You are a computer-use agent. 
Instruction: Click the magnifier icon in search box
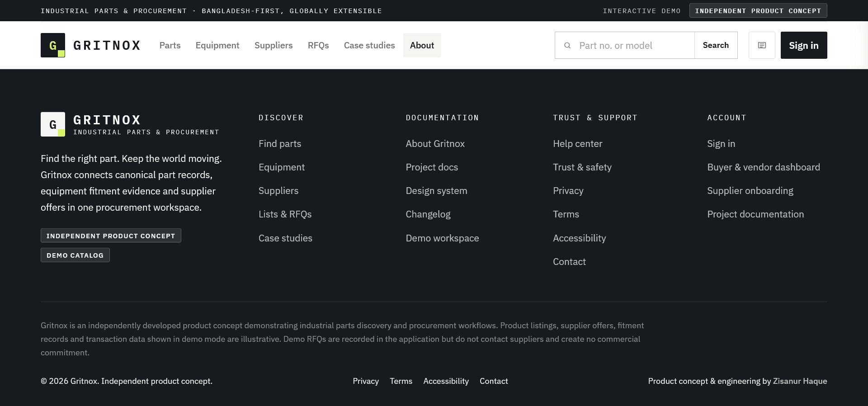tap(567, 45)
